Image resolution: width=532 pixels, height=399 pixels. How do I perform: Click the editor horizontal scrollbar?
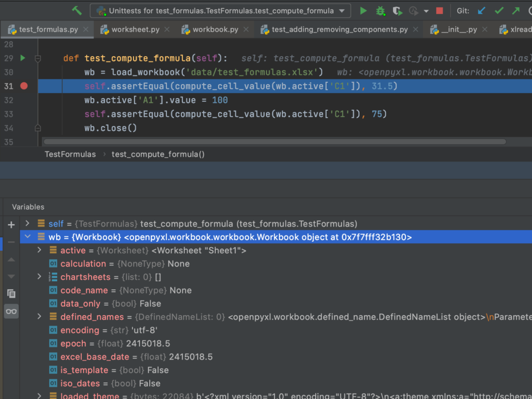click(275, 141)
